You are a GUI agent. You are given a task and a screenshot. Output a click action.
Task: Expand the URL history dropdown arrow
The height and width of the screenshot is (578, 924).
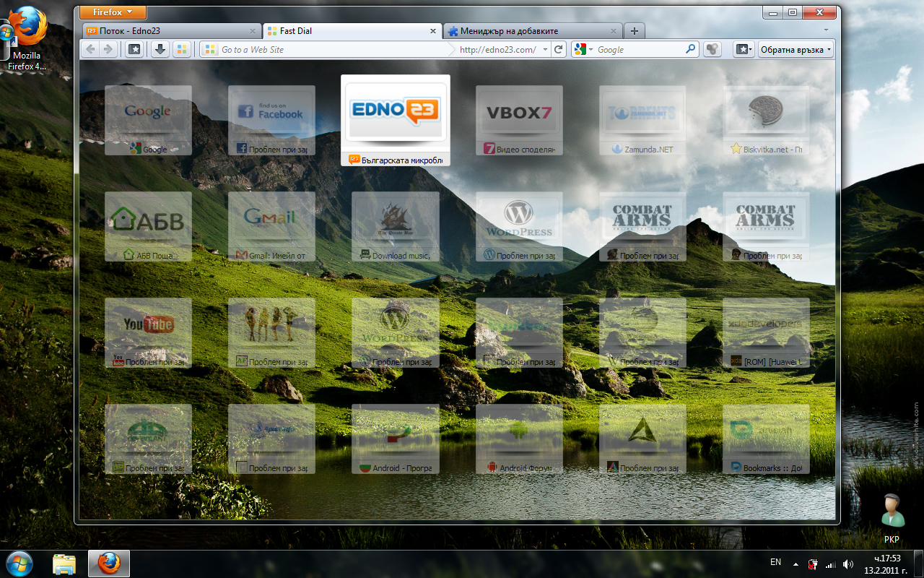544,49
